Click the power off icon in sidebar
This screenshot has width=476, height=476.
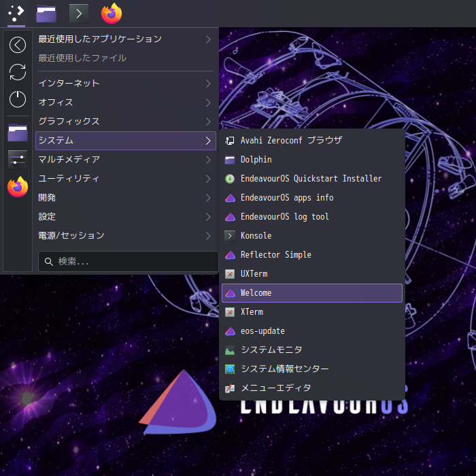pos(18,99)
